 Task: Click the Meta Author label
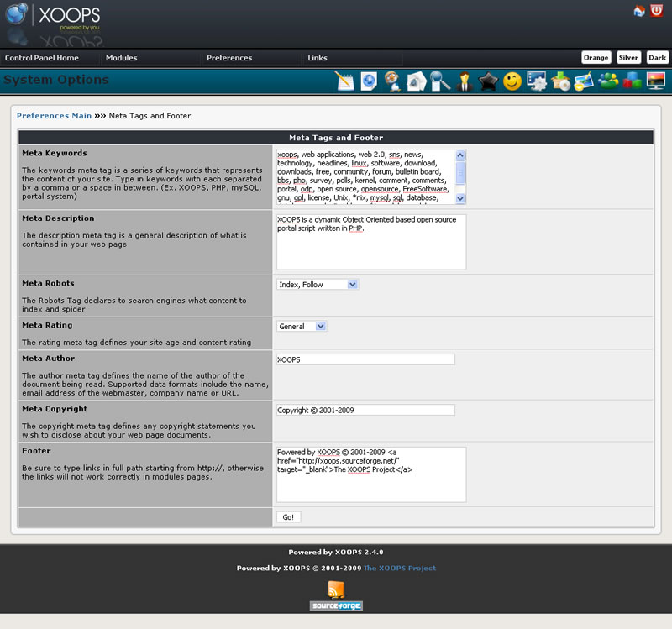click(x=49, y=359)
